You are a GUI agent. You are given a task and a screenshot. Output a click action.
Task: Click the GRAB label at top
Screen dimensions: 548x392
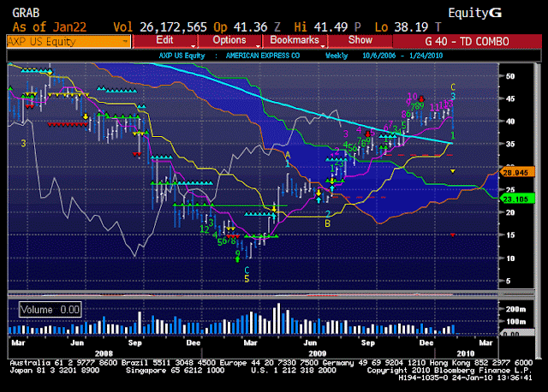point(26,13)
